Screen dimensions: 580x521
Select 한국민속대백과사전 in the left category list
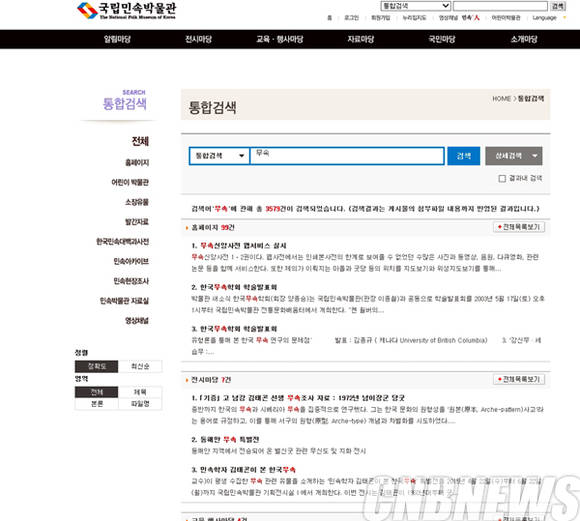123,242
